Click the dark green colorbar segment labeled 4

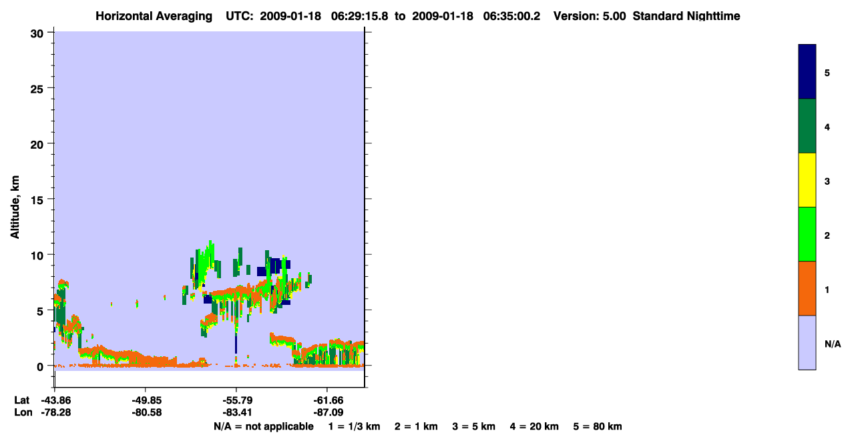(807, 125)
